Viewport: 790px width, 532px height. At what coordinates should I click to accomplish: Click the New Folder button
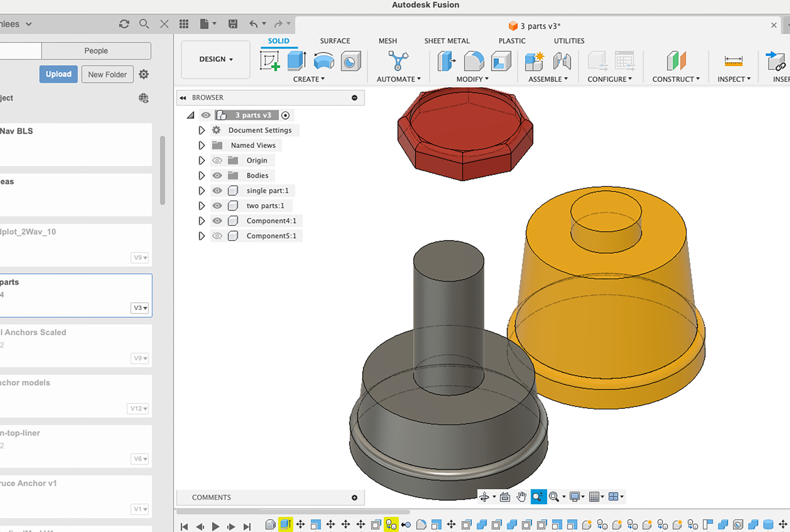click(x=107, y=74)
